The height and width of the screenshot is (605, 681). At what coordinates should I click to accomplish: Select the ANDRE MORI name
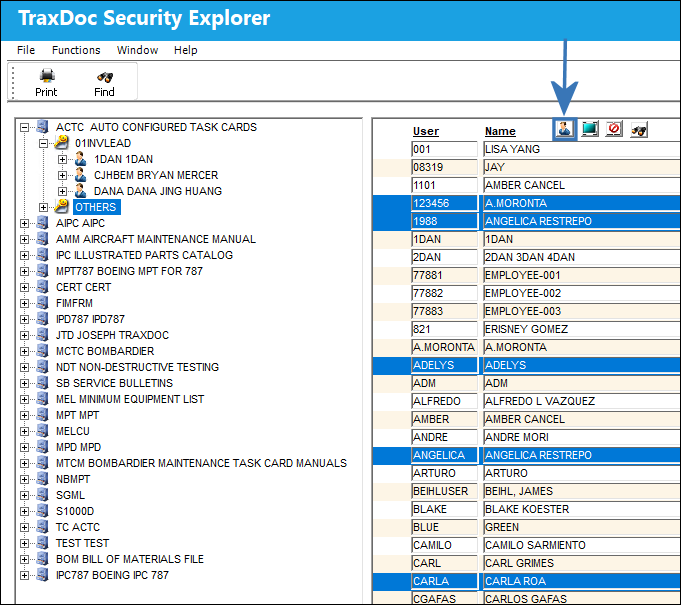pos(582,437)
